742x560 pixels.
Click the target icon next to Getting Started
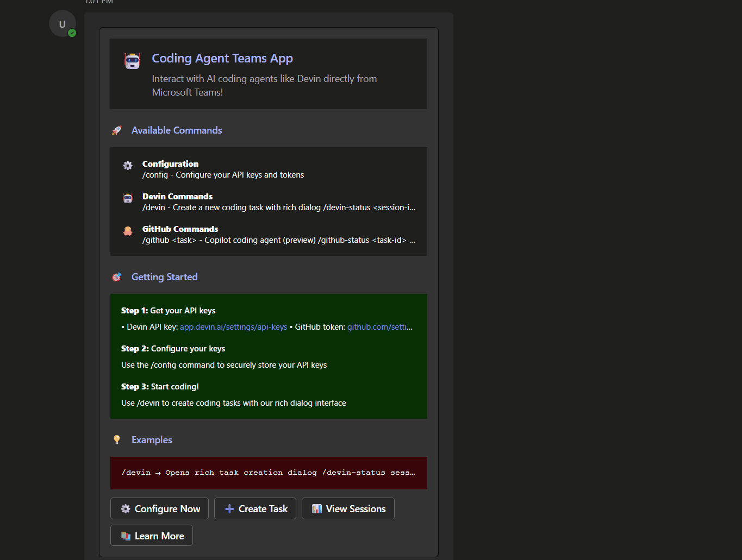click(x=117, y=277)
